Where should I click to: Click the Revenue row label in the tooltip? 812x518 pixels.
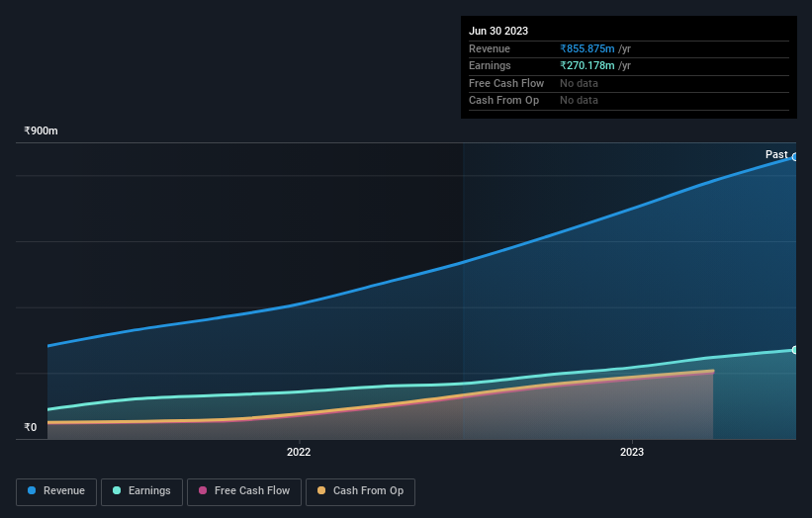[490, 48]
